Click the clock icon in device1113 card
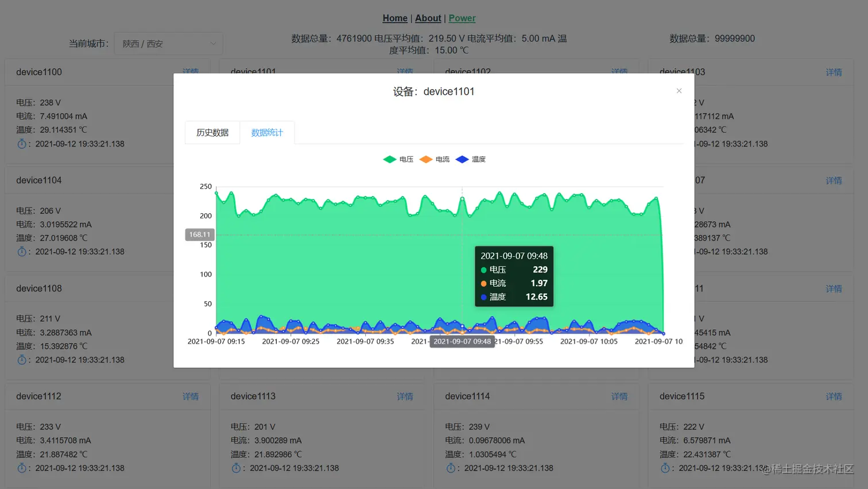868x489 pixels. (x=236, y=468)
